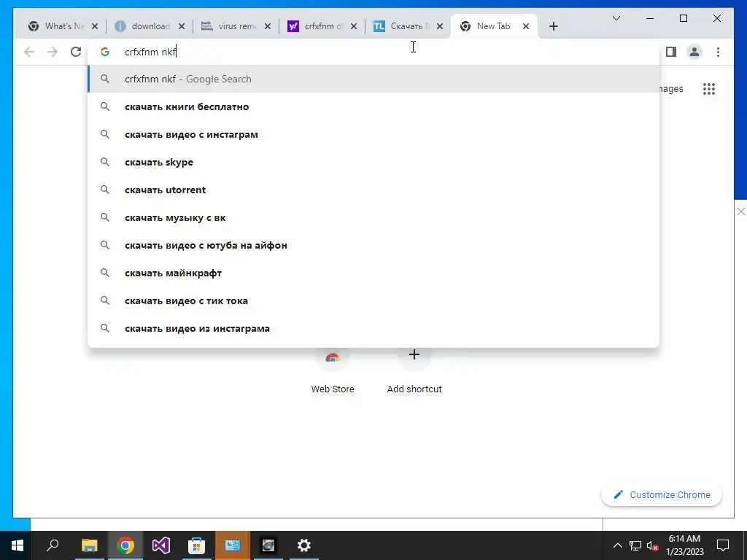The width and height of the screenshot is (747, 560).
Task: Click the address bar text "crfxfnm nkf"
Action: [x=150, y=52]
